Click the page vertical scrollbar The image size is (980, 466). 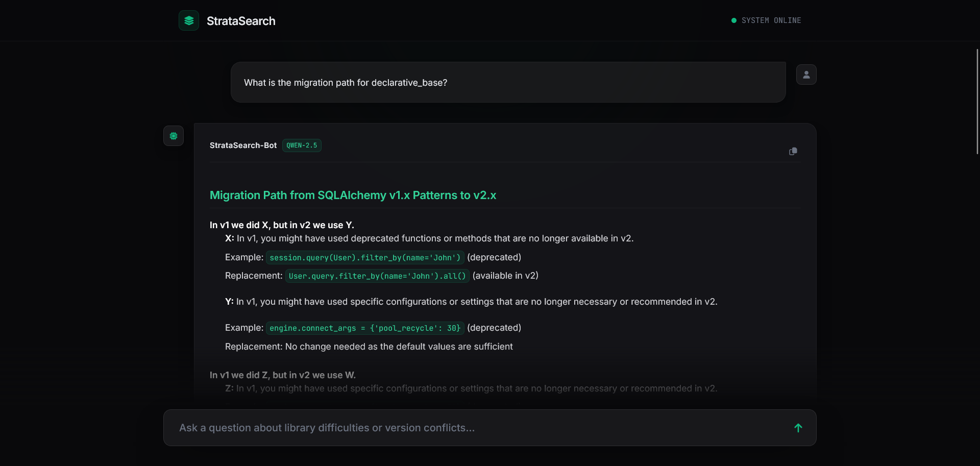click(977, 102)
